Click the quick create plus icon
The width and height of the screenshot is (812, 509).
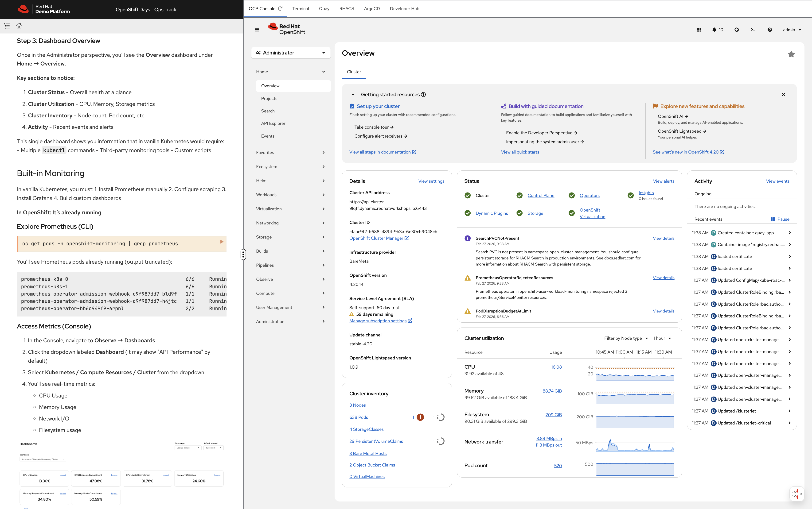click(x=737, y=30)
